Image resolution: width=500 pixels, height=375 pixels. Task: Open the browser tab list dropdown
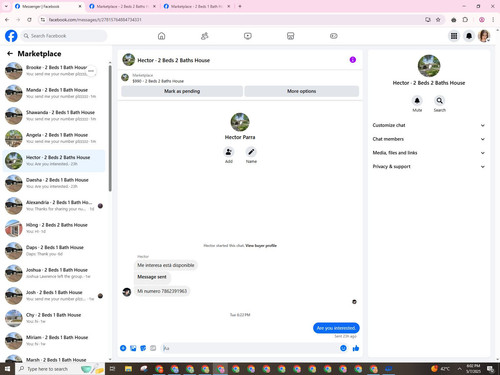pos(6,6)
